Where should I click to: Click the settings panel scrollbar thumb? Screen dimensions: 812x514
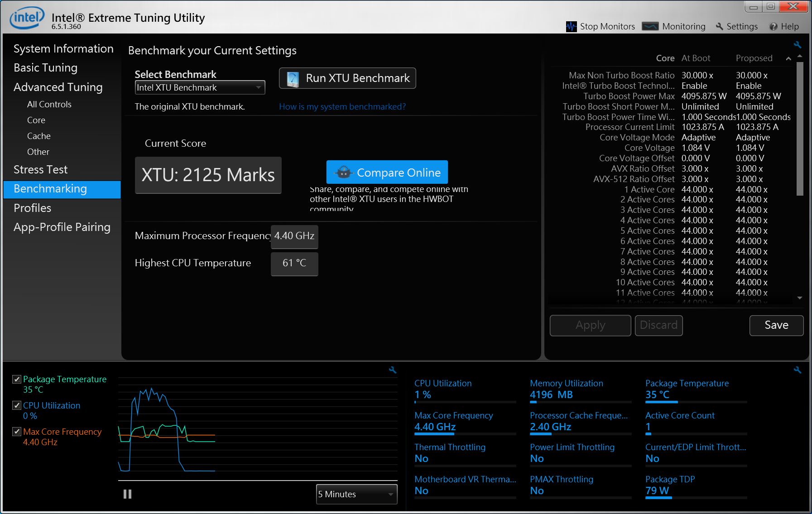pos(800,129)
